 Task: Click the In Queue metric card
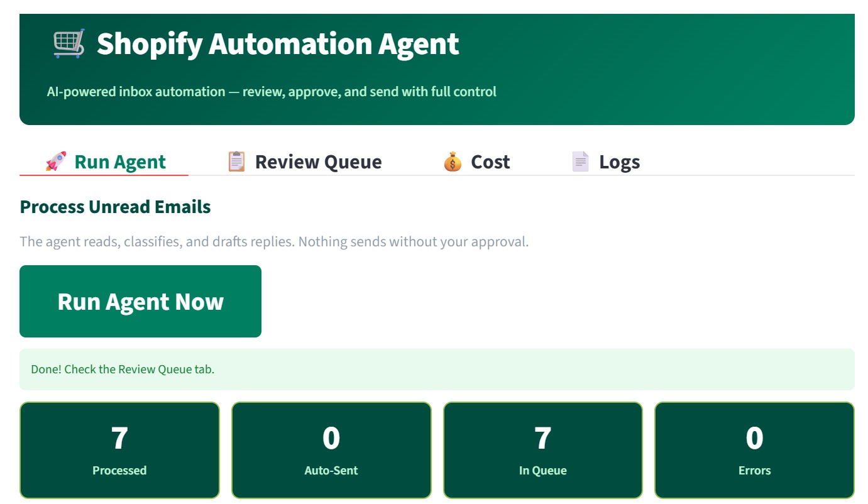543,451
